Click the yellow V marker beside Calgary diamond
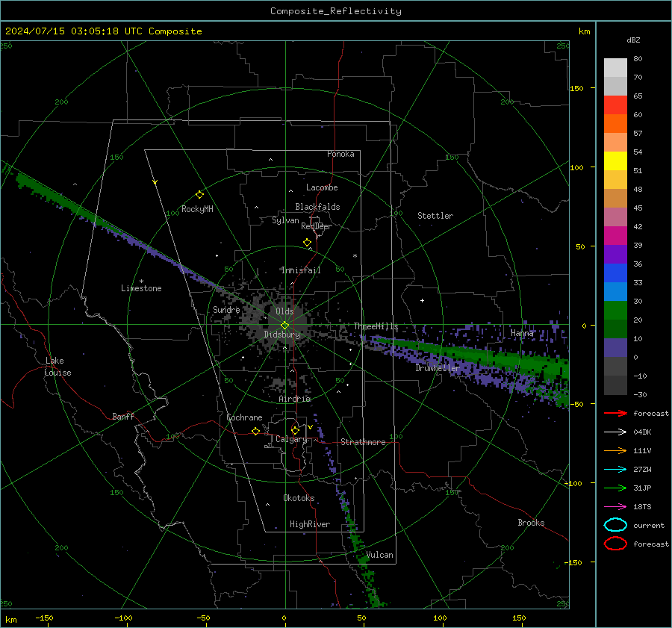This screenshot has height=628, width=672. [x=310, y=427]
